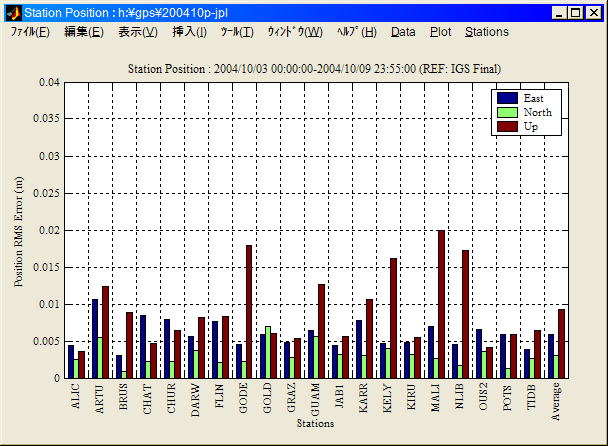Open the 表示(V) view menu

point(137,32)
